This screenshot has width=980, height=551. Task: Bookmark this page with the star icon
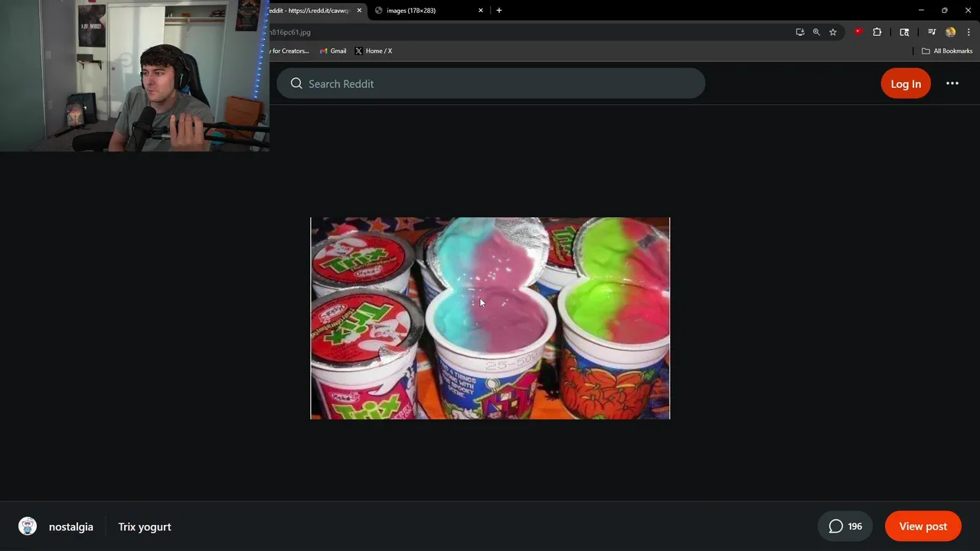[833, 32]
